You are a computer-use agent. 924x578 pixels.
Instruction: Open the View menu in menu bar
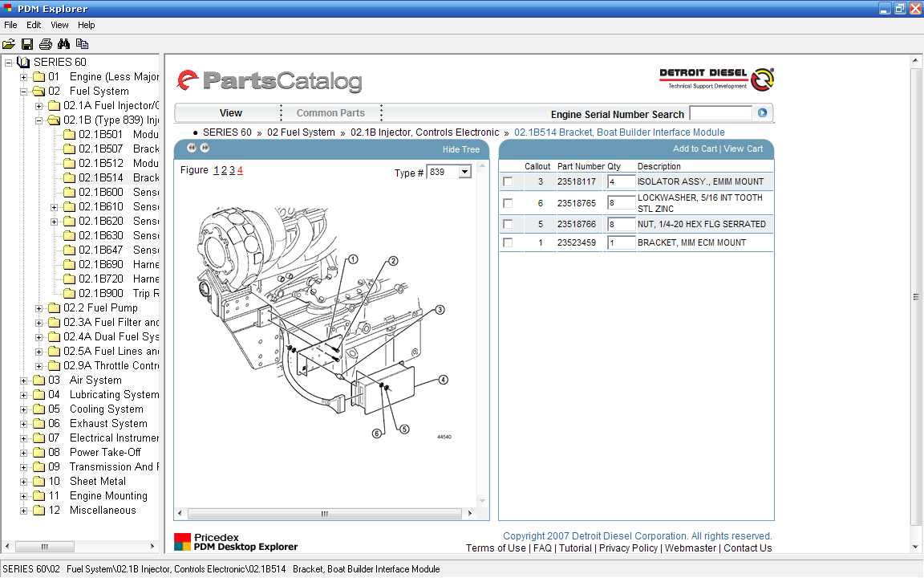pos(59,25)
